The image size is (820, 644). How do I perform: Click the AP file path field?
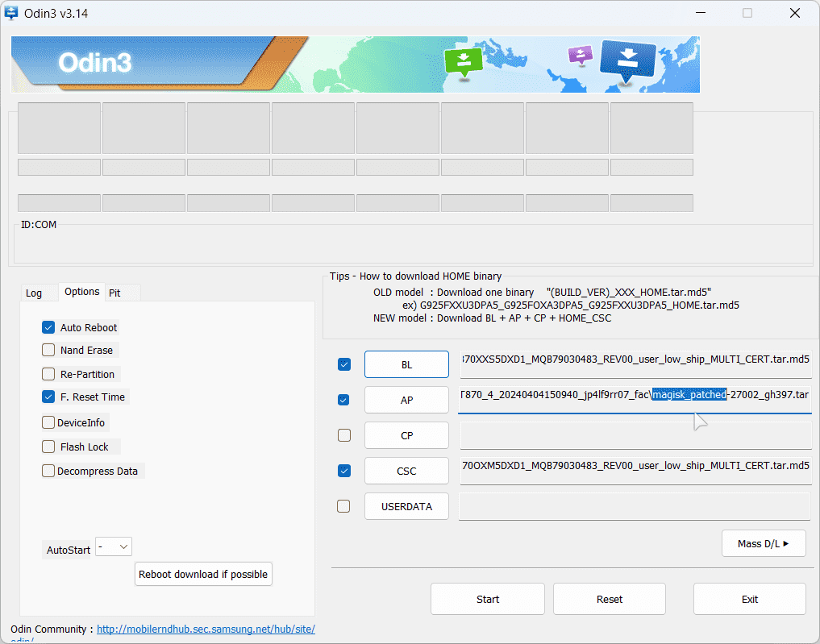pos(635,400)
